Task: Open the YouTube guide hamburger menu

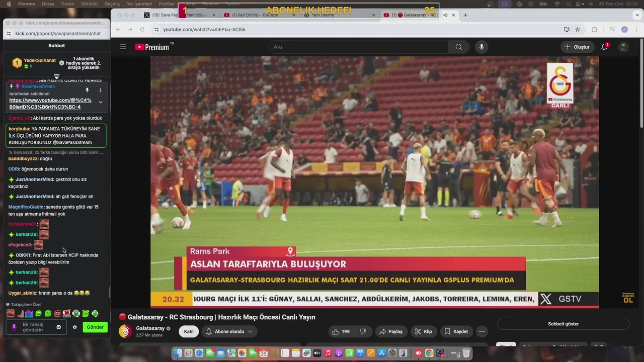Action: [123, 47]
